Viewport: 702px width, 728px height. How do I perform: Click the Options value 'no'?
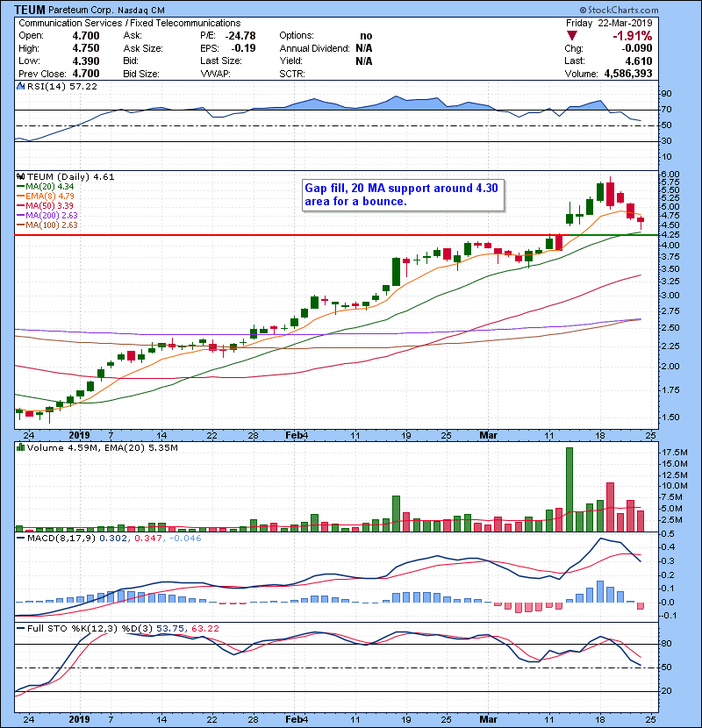(x=366, y=36)
